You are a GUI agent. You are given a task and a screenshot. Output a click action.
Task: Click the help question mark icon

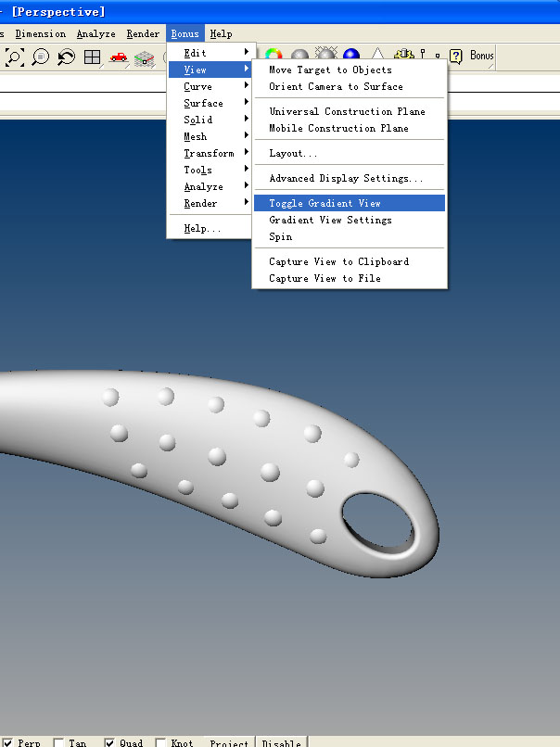(x=455, y=57)
